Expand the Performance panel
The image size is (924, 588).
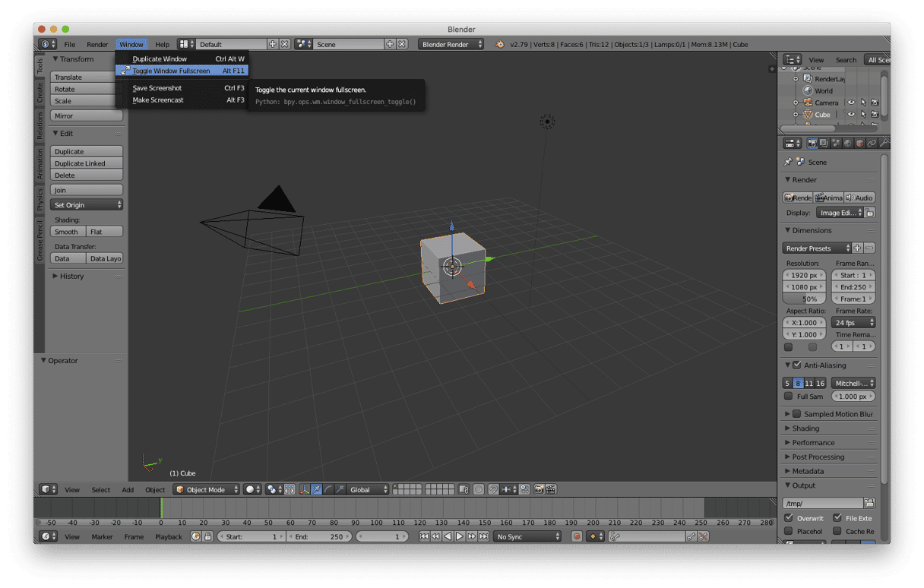click(813, 443)
